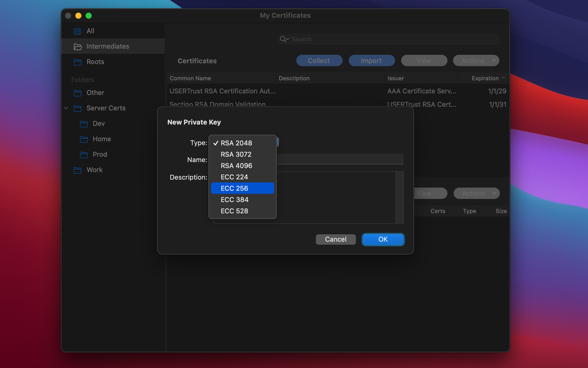The height and width of the screenshot is (368, 588).
Task: Choose RSA 4096 key type
Action: pyautogui.click(x=236, y=166)
